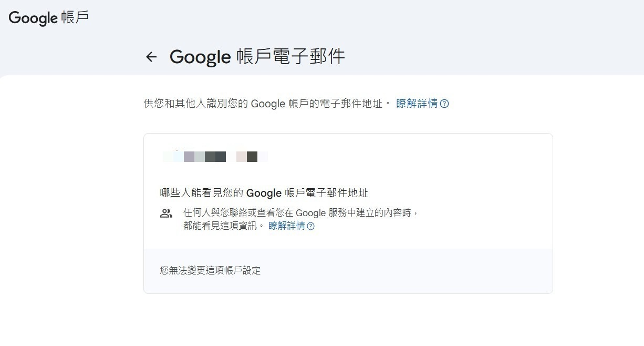The height and width of the screenshot is (346, 644).
Task: Open the 瞭解詳情 link after the address description
Action: pyautogui.click(x=417, y=104)
